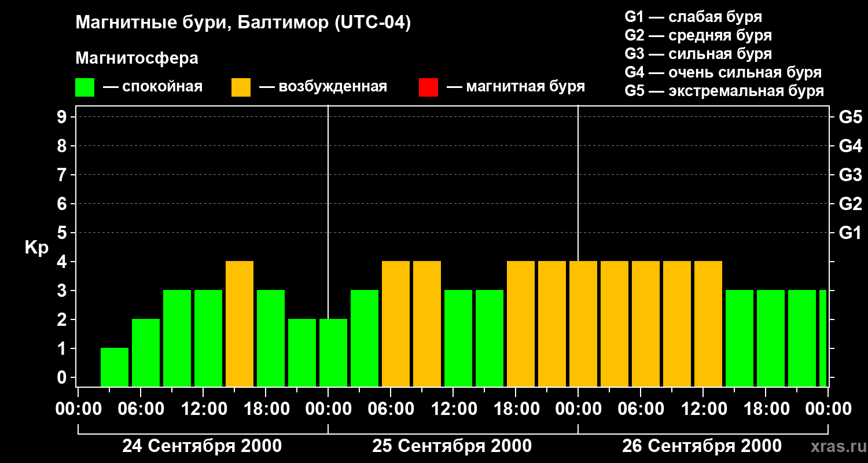The image size is (868, 463).
Task: Click the first 12:00 time tick label
Action: tap(203, 409)
